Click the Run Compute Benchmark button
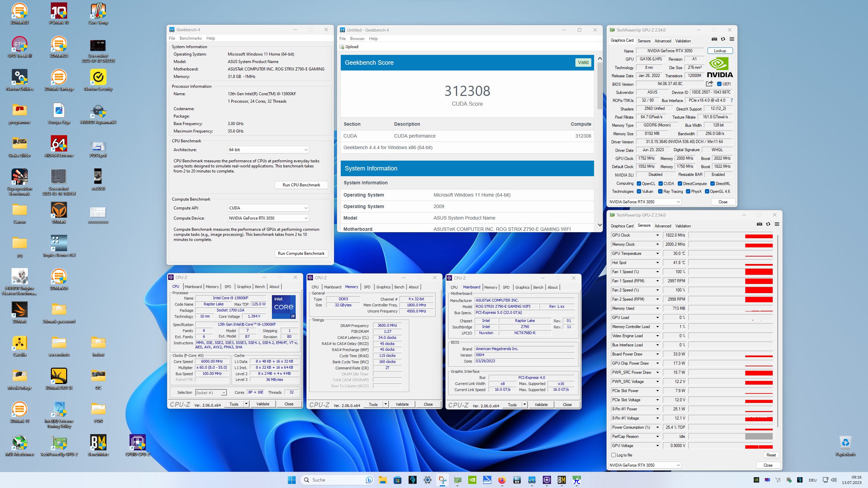This screenshot has height=488, width=868. 301,253
